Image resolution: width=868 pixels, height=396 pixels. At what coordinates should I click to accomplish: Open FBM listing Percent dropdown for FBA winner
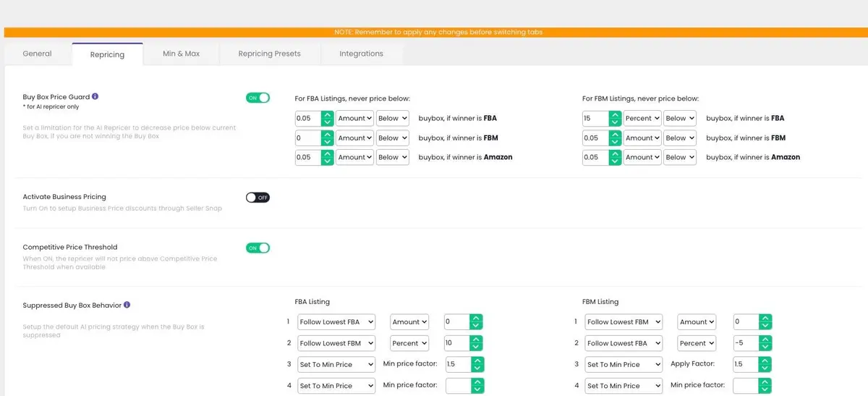pos(642,118)
